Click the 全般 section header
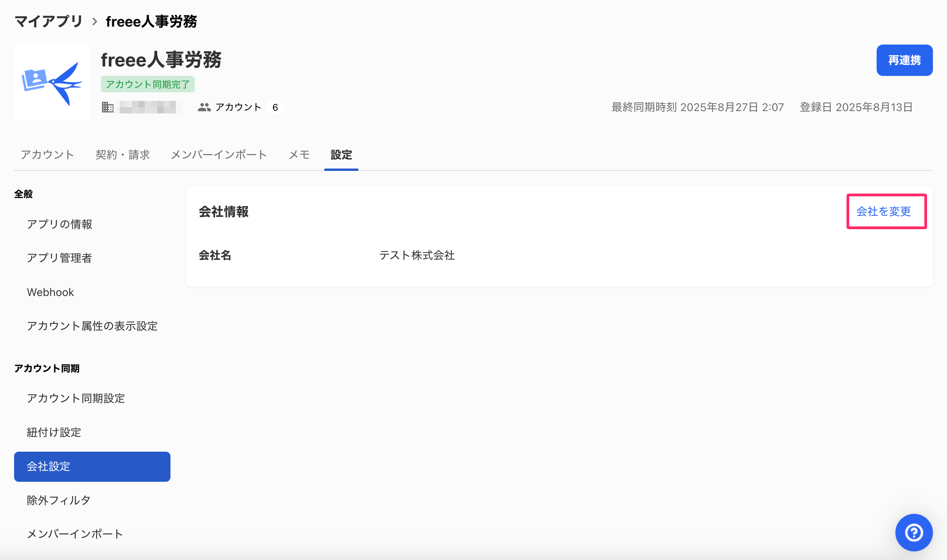 [x=23, y=194]
